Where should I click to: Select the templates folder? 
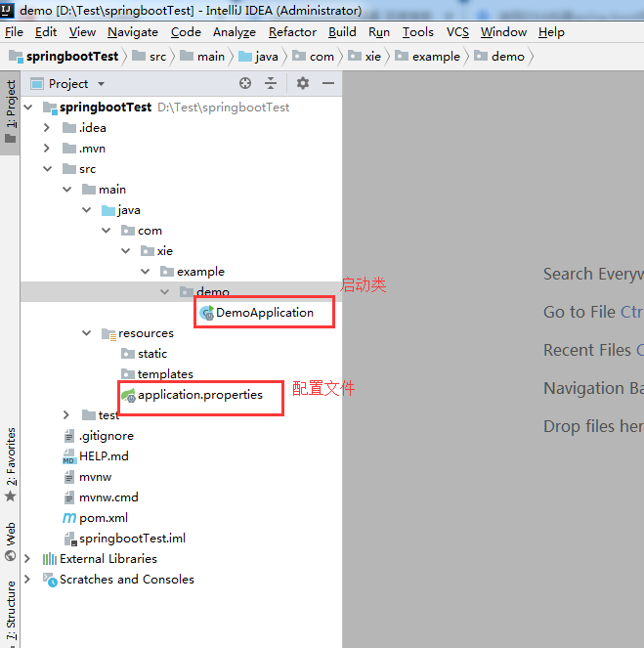(x=165, y=374)
